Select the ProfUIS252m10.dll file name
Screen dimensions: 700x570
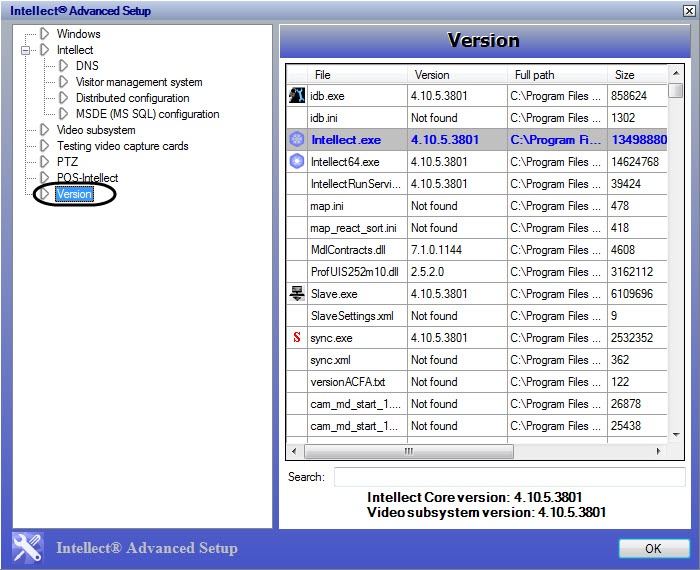pos(354,272)
